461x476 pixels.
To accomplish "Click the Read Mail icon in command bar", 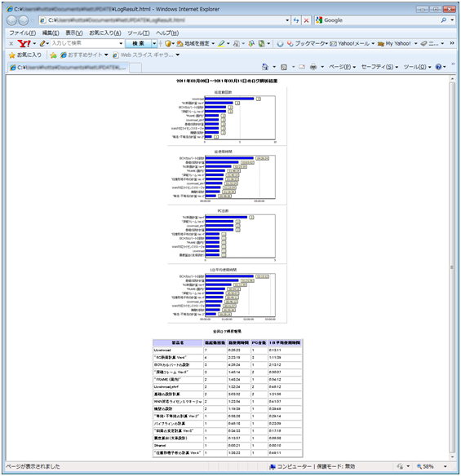I will pos(302,67).
